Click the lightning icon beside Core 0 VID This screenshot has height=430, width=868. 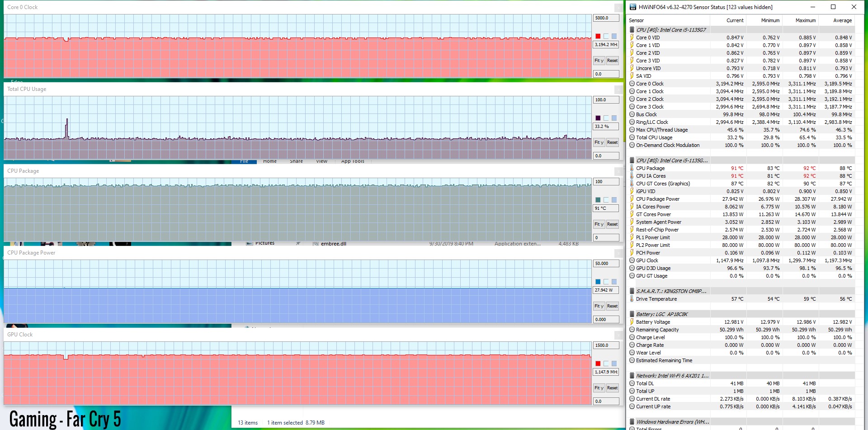coord(632,38)
